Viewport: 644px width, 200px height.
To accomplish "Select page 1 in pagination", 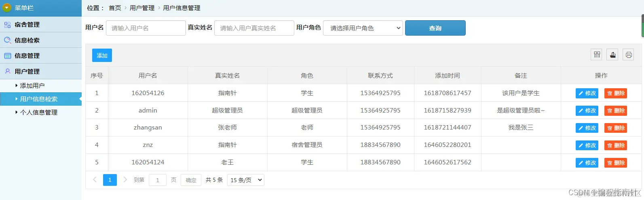I will [110, 180].
